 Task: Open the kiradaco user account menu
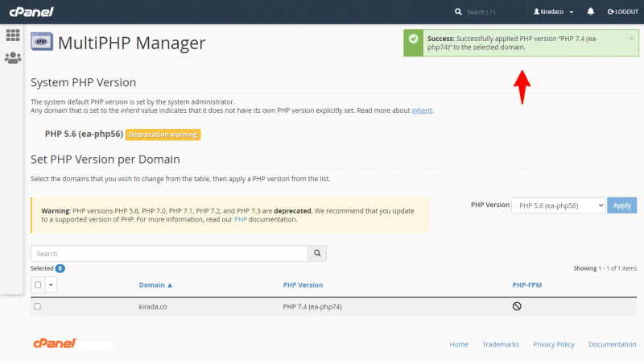point(553,12)
